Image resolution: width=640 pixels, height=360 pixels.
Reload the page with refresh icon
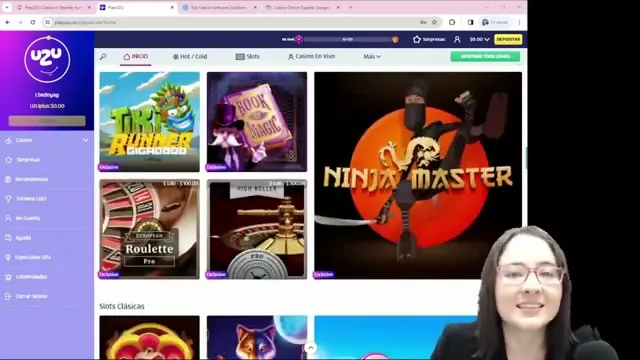coord(33,22)
